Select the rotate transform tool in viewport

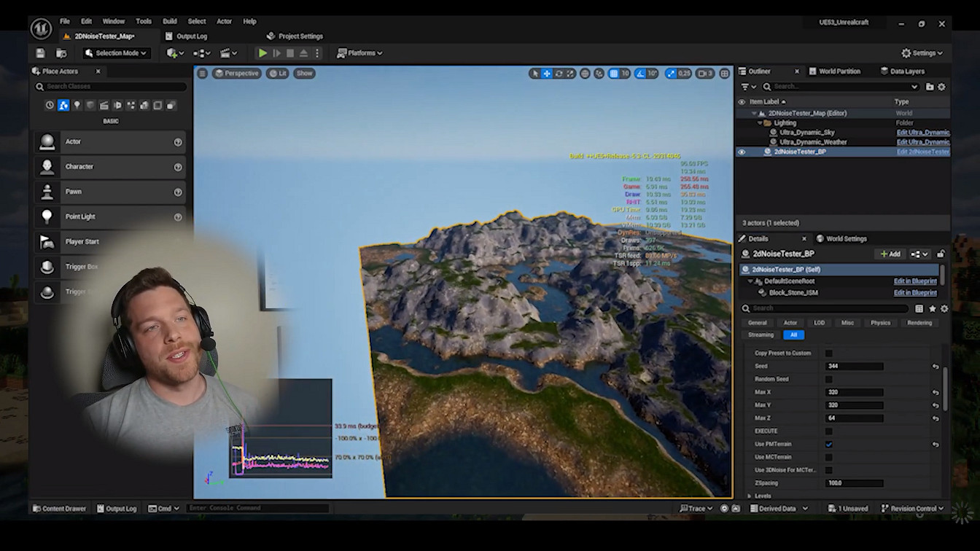(559, 74)
